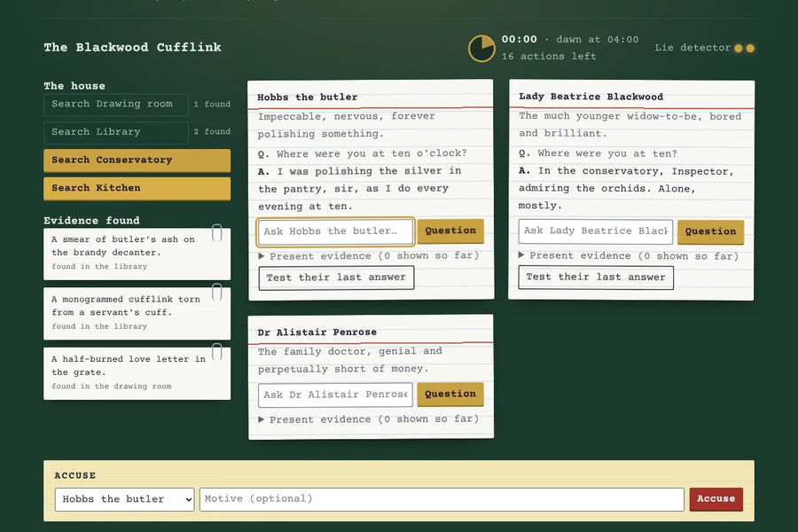Screen dimensions: 798x532
Task: Select the half-burned love letter card
Action: tap(137, 373)
